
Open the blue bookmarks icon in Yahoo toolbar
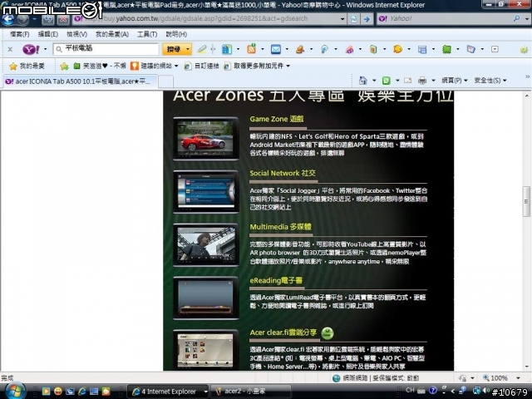coord(227,50)
